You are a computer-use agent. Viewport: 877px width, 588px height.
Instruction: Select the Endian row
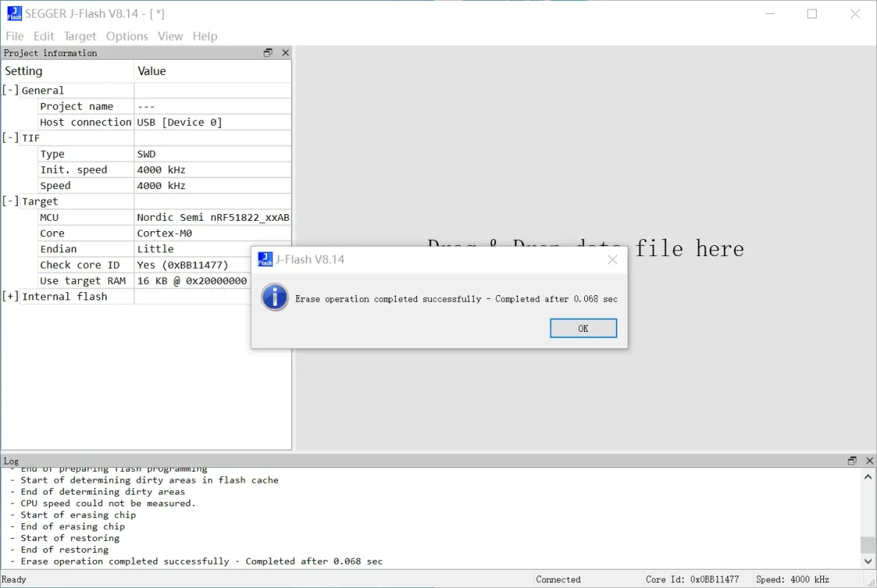click(x=146, y=249)
